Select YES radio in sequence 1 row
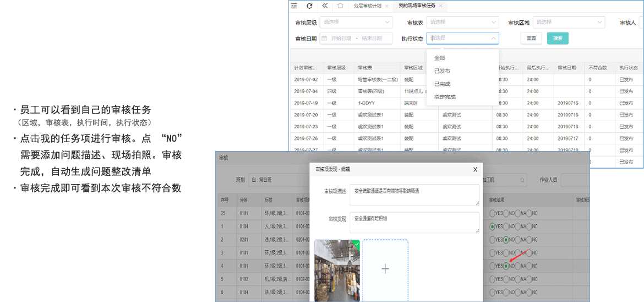Screen dimensions: 644x302 pyautogui.click(x=492, y=227)
